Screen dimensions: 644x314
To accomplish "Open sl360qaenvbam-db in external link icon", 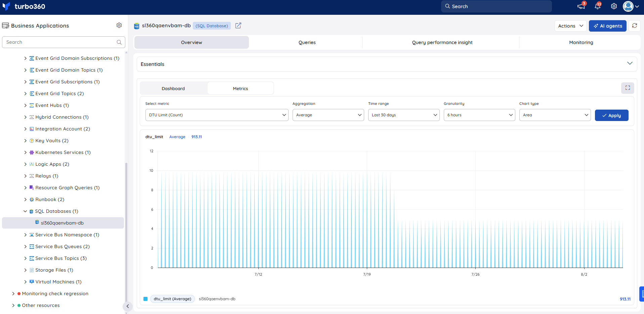I will [x=238, y=26].
